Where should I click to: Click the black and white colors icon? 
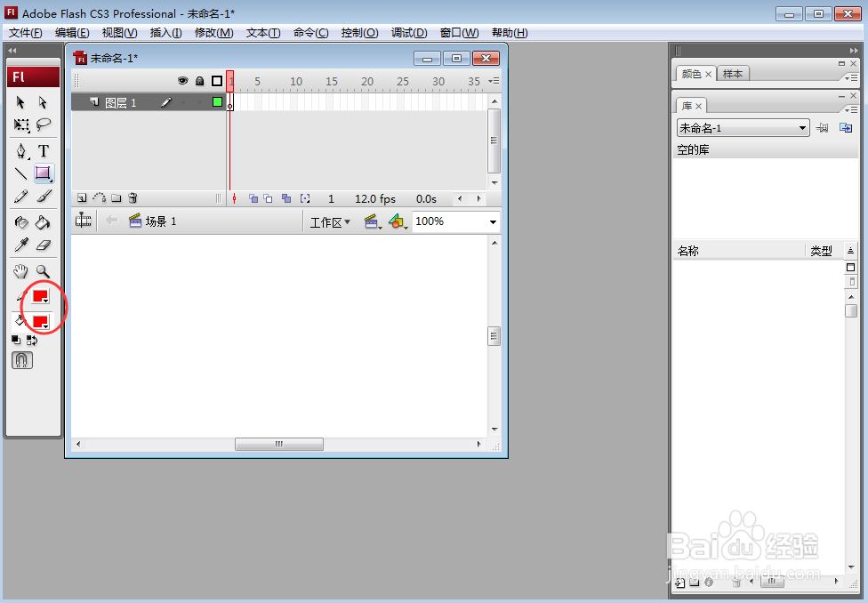tap(16, 340)
